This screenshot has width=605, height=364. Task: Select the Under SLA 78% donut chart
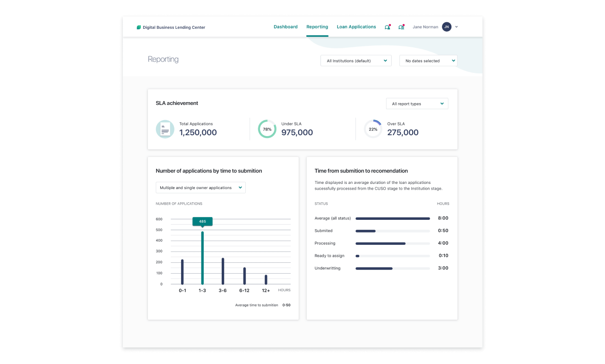tap(267, 129)
